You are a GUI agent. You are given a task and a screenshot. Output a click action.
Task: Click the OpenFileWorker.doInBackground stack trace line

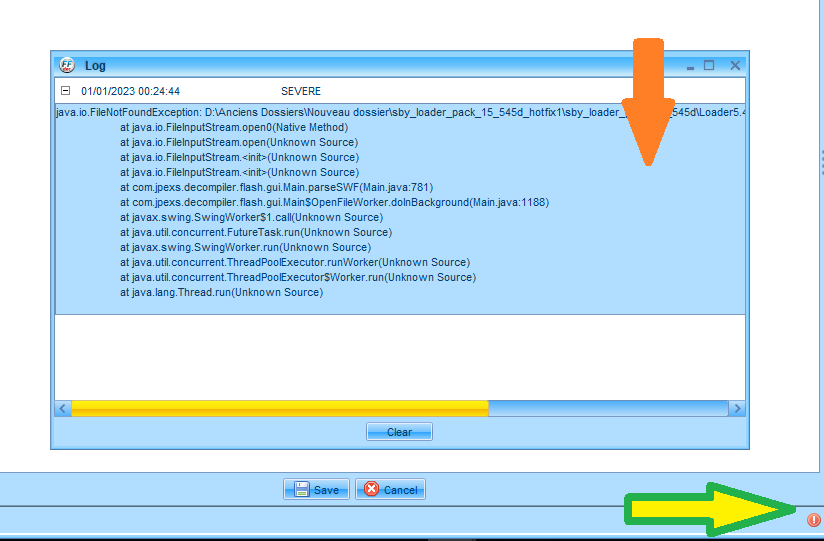tap(334, 202)
